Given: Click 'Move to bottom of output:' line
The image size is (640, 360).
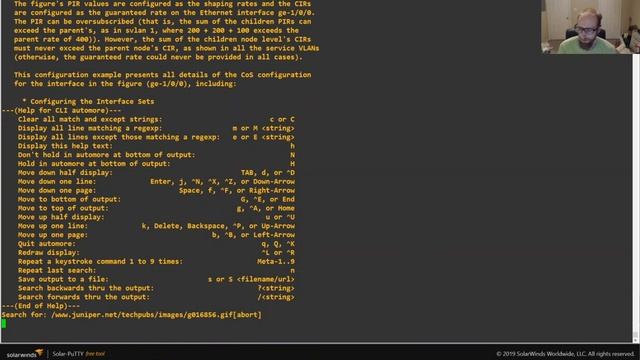Looking at the screenshot, I should click(156, 199).
